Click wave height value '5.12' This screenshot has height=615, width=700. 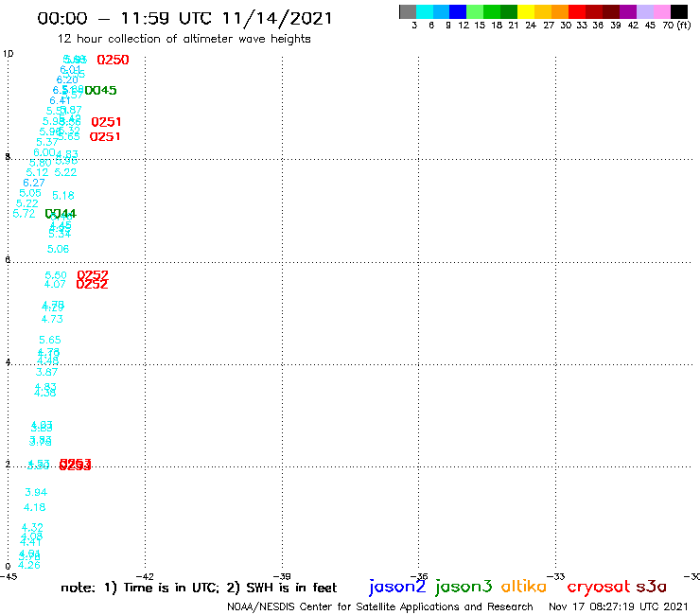(x=37, y=172)
